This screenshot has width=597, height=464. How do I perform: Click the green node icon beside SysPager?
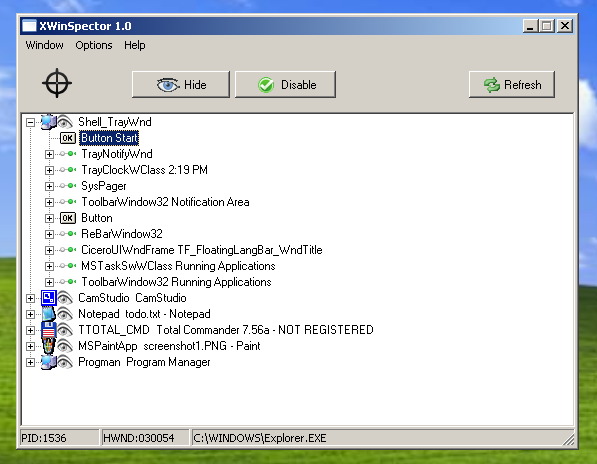coord(68,186)
